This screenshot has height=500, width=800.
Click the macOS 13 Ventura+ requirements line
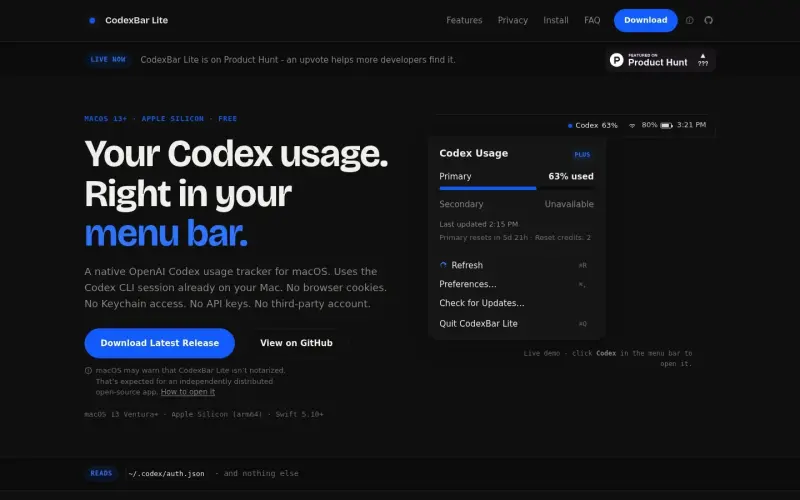coord(204,414)
